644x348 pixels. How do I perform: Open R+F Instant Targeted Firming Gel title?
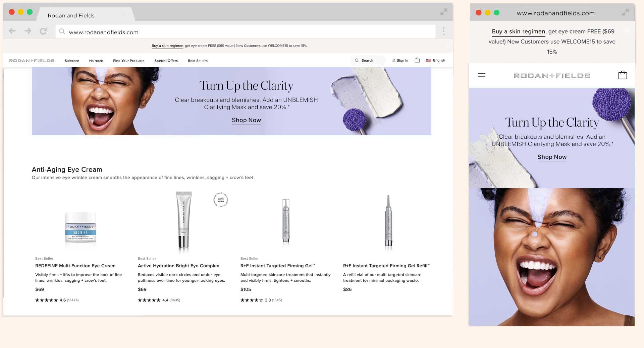point(277,266)
